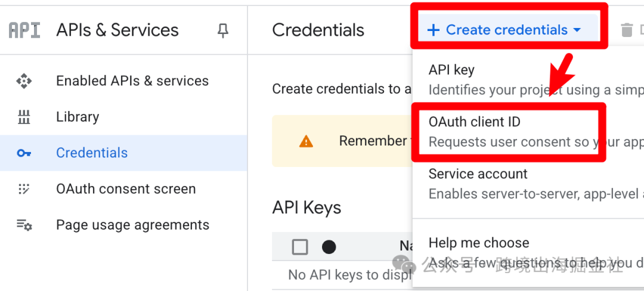This screenshot has height=291, width=644.
Task: Click the Credentials key icon
Action: 24,153
